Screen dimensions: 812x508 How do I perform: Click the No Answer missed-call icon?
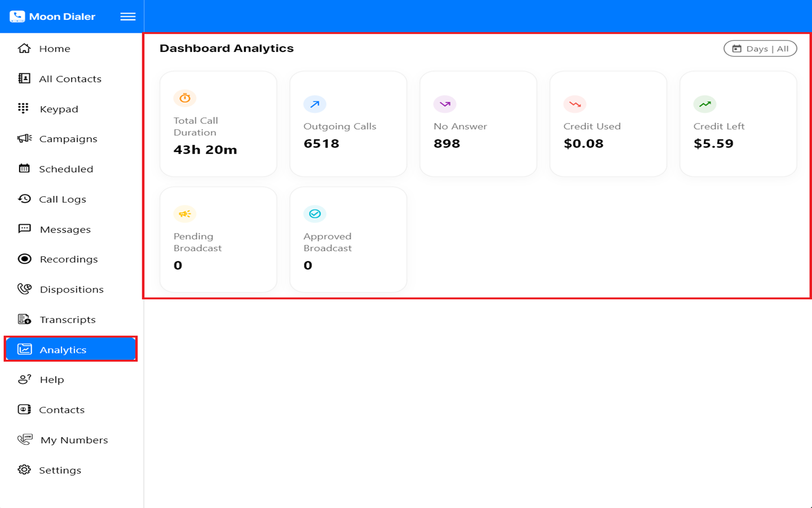(445, 104)
